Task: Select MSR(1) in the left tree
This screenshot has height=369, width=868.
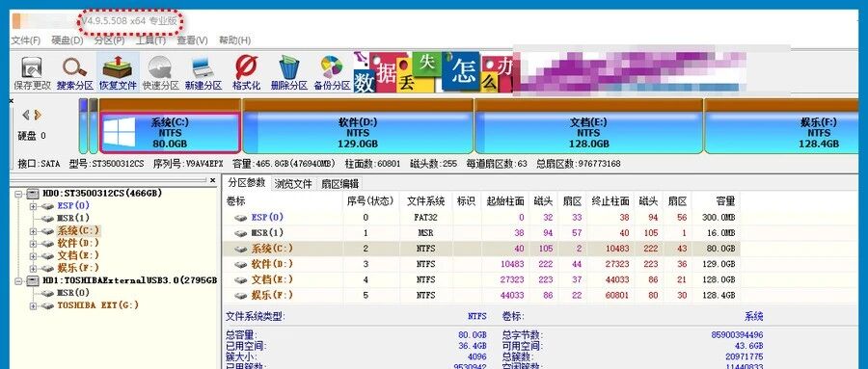Action: point(73,219)
